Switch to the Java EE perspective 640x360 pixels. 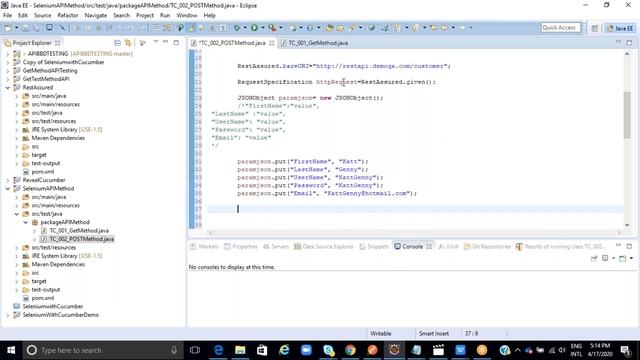click(620, 28)
